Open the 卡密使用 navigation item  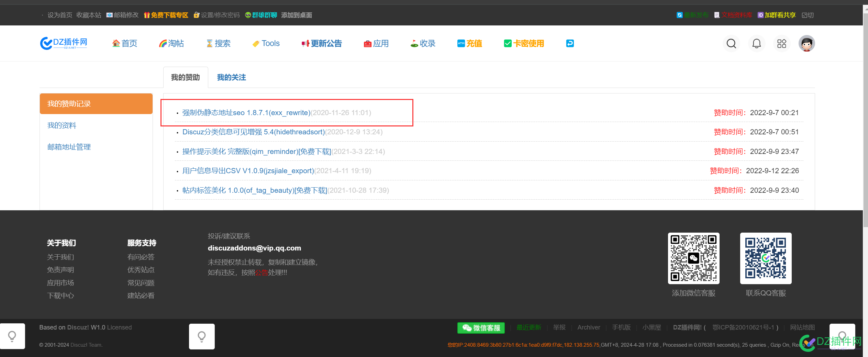[x=524, y=43]
